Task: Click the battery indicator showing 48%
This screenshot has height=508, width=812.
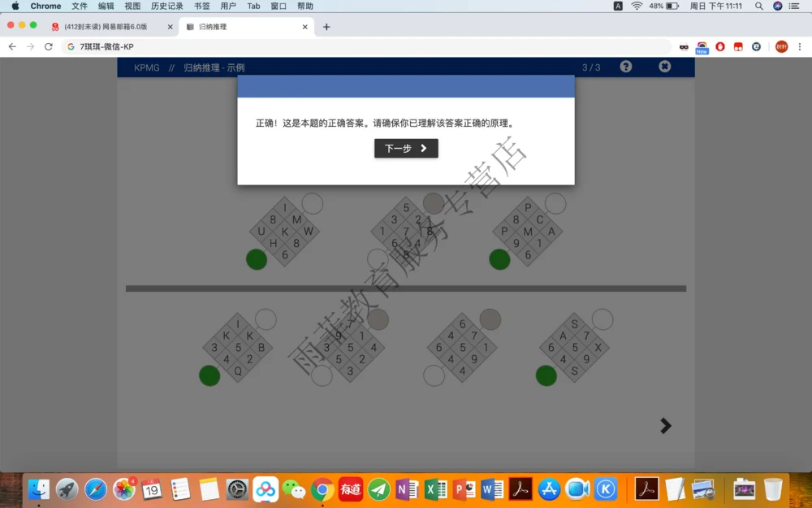Action: click(x=666, y=6)
